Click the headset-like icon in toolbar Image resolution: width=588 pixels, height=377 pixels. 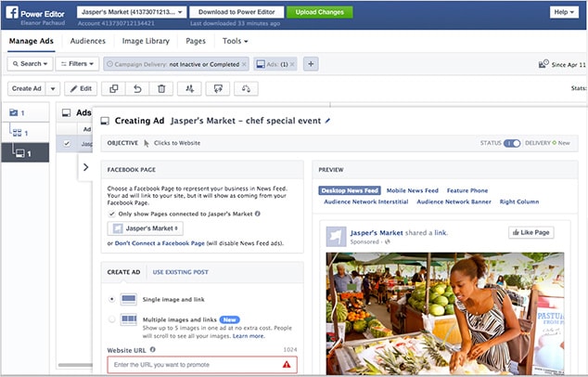246,88
